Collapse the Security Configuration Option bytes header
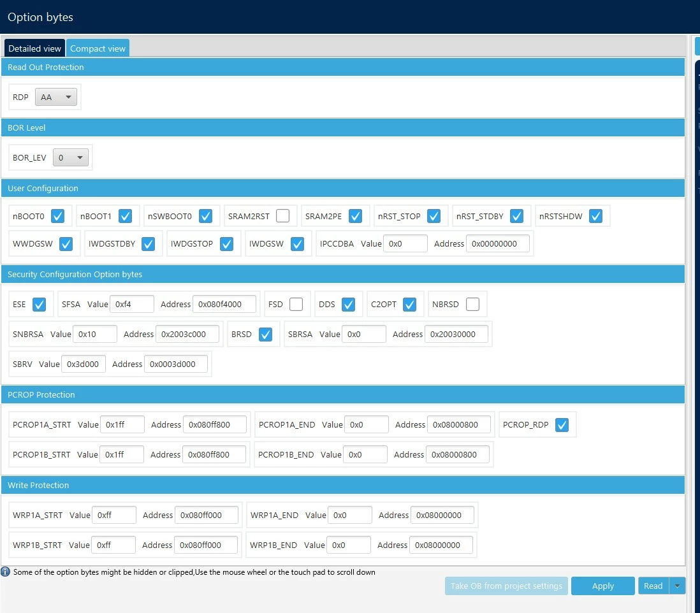 (x=343, y=275)
